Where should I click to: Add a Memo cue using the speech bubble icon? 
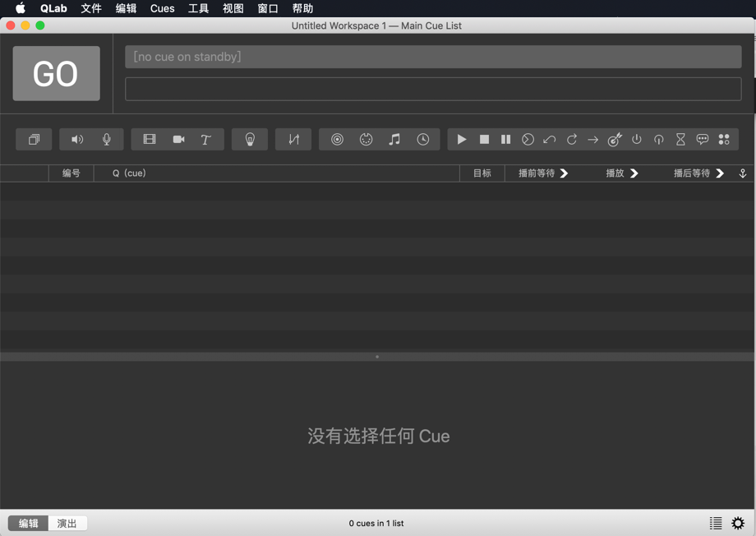coord(702,140)
